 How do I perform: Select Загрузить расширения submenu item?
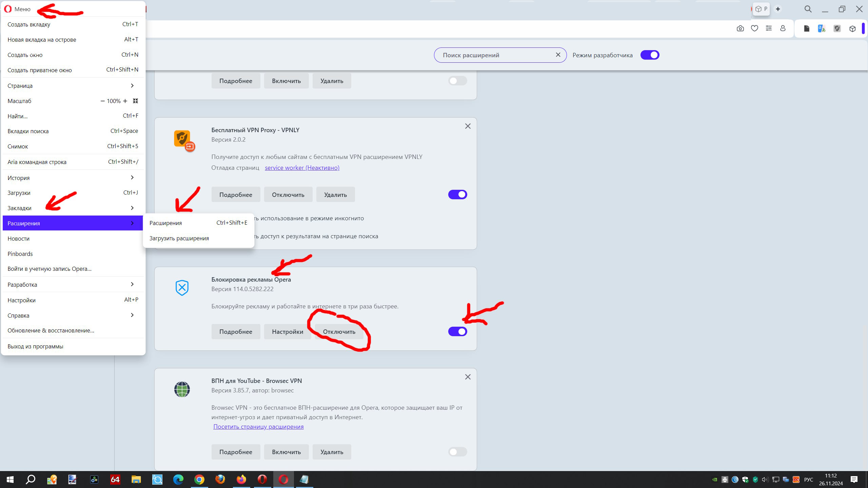click(198, 238)
